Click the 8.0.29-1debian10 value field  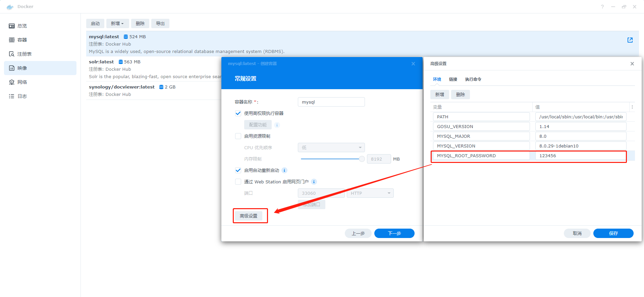(581, 146)
